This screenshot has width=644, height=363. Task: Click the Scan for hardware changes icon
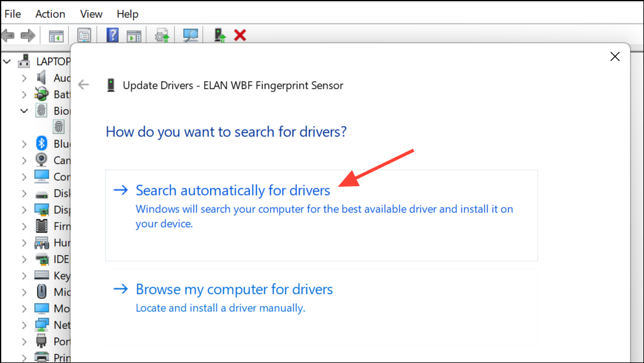tap(191, 35)
